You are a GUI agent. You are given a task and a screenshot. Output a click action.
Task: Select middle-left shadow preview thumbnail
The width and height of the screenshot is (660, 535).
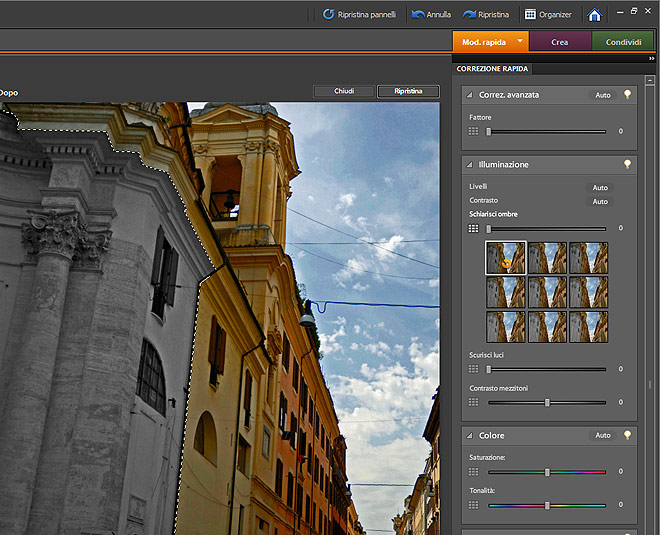pos(506,292)
